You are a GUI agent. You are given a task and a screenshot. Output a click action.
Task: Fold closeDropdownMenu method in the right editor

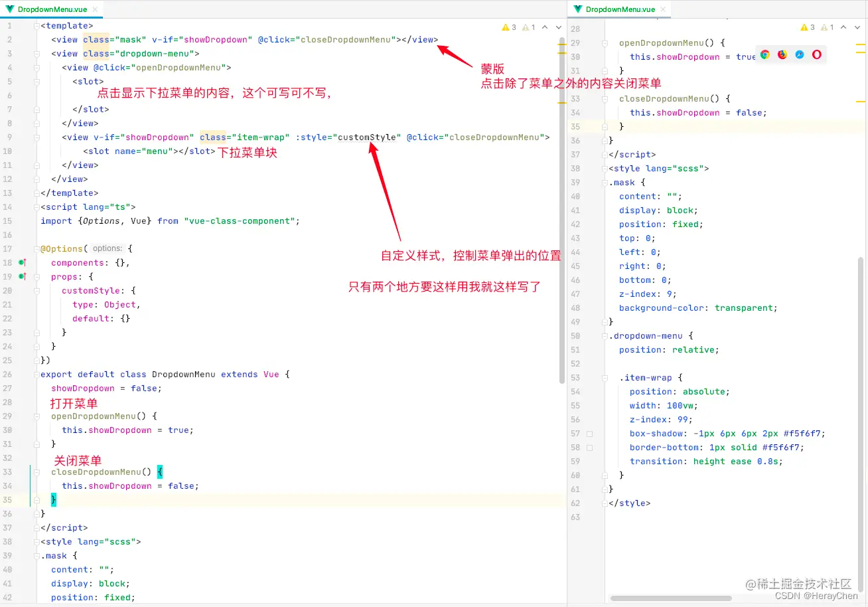tap(605, 99)
